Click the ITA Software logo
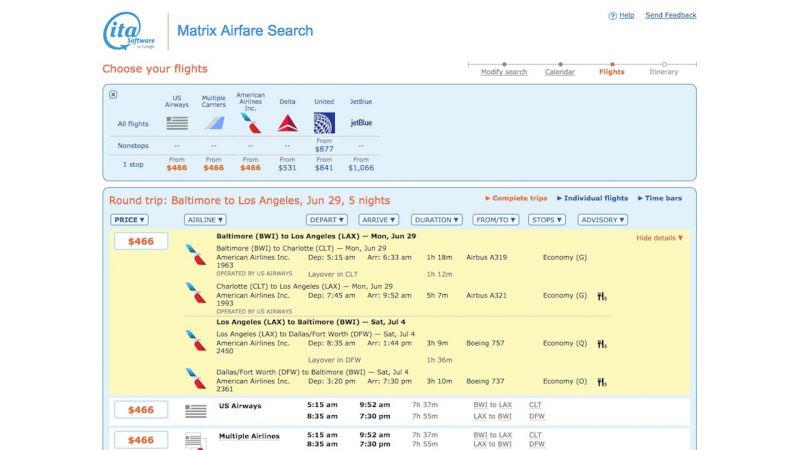Screen dimensions: 800x450 [x=126, y=31]
